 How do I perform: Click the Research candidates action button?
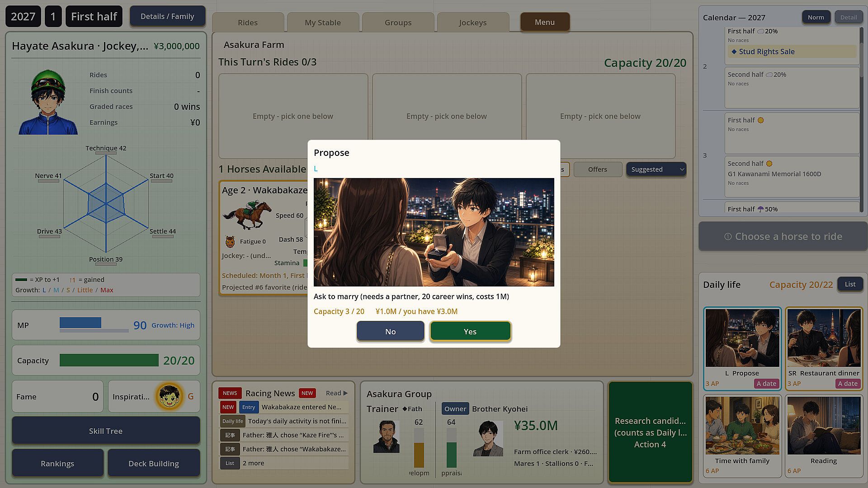point(650,432)
